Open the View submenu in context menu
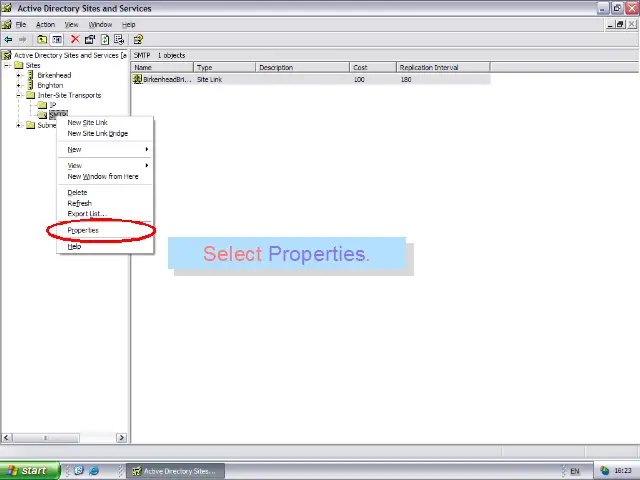The height and width of the screenshot is (480, 640). (x=105, y=165)
